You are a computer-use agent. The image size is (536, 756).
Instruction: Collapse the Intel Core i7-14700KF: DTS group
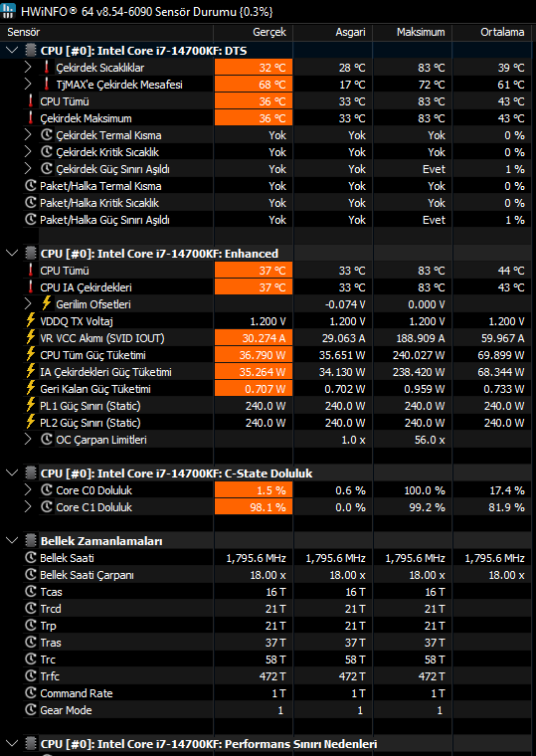click(13, 51)
